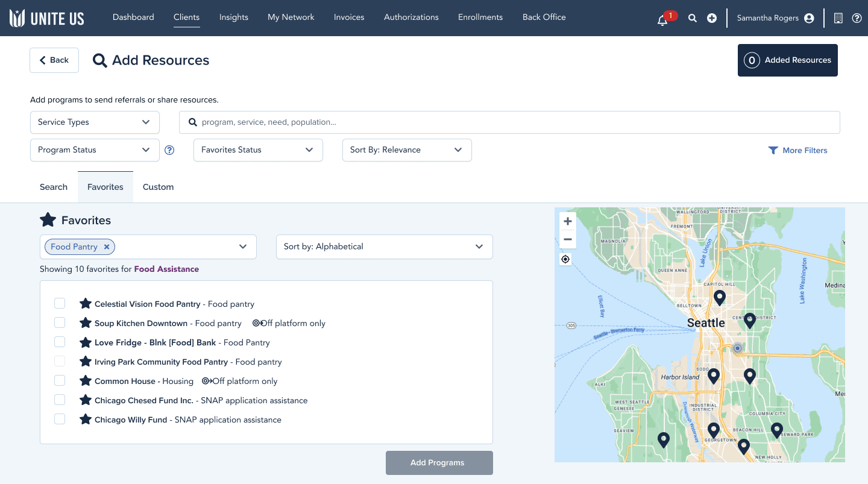Click the map pin near Seward Park
868x484 pixels.
click(776, 430)
